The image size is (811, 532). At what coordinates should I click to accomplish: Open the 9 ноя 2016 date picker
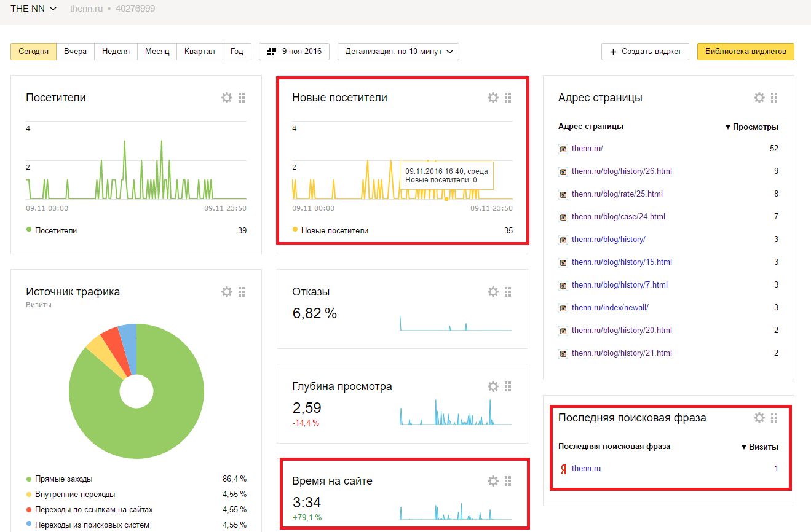295,52
